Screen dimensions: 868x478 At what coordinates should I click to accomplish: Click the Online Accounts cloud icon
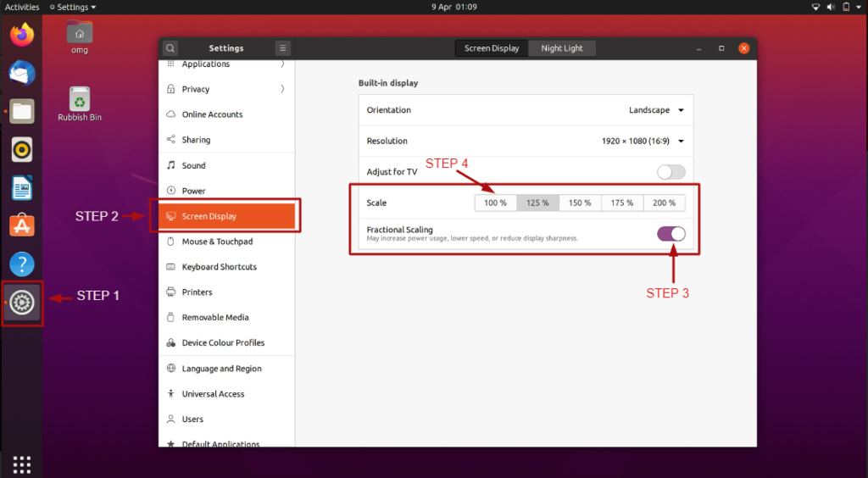point(171,114)
